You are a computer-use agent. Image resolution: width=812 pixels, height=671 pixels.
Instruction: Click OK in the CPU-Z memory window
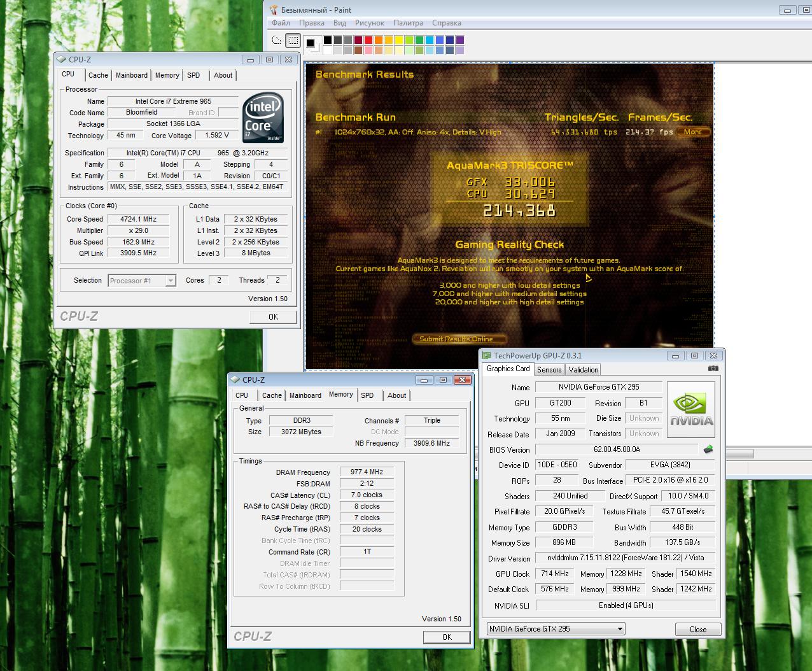click(x=447, y=637)
